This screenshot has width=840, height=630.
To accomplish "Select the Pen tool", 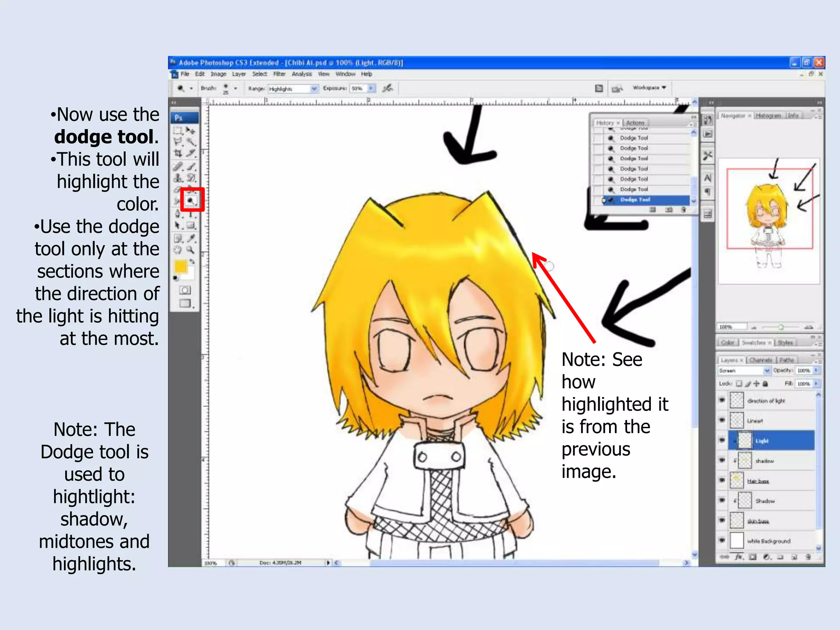I will click(178, 213).
